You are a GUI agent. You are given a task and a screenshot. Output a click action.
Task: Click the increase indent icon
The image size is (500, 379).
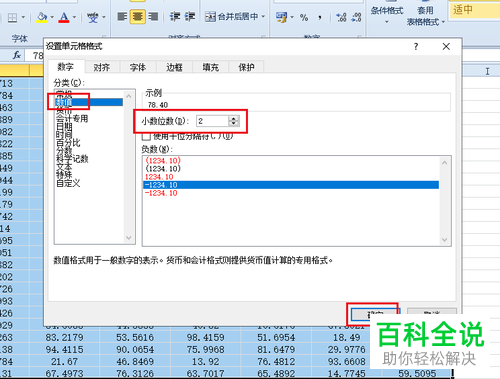point(190,16)
